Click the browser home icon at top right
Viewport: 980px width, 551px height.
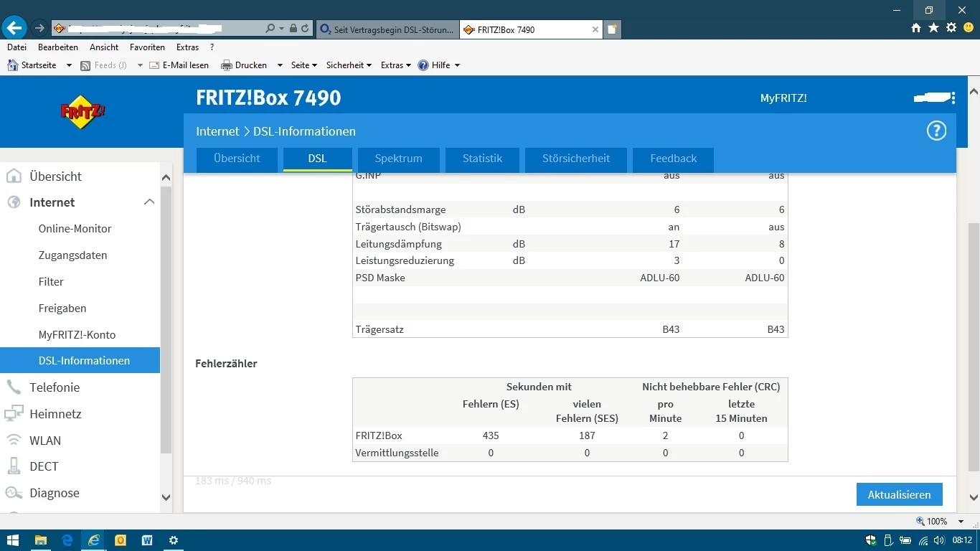916,28
